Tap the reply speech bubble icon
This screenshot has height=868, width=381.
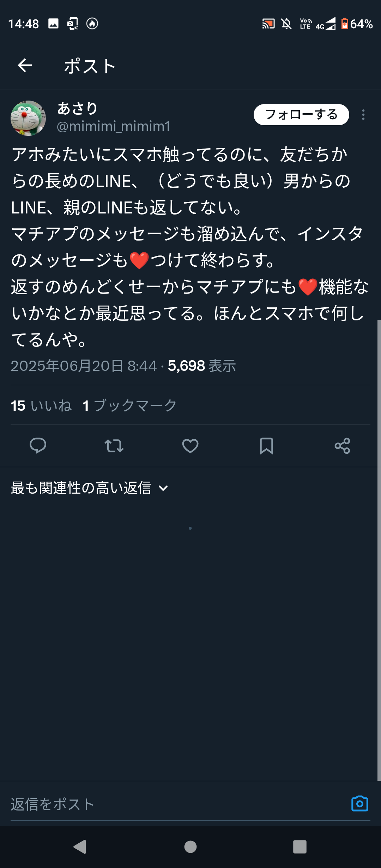click(38, 446)
